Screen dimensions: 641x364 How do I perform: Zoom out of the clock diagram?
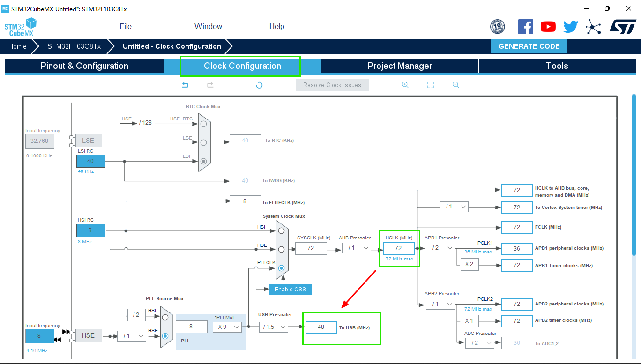pyautogui.click(x=455, y=85)
